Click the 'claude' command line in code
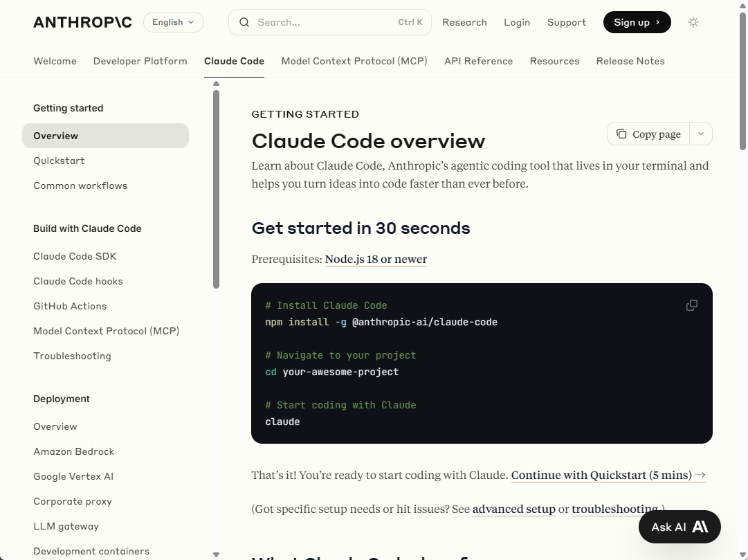Viewport: 748px width, 560px height. (x=282, y=422)
